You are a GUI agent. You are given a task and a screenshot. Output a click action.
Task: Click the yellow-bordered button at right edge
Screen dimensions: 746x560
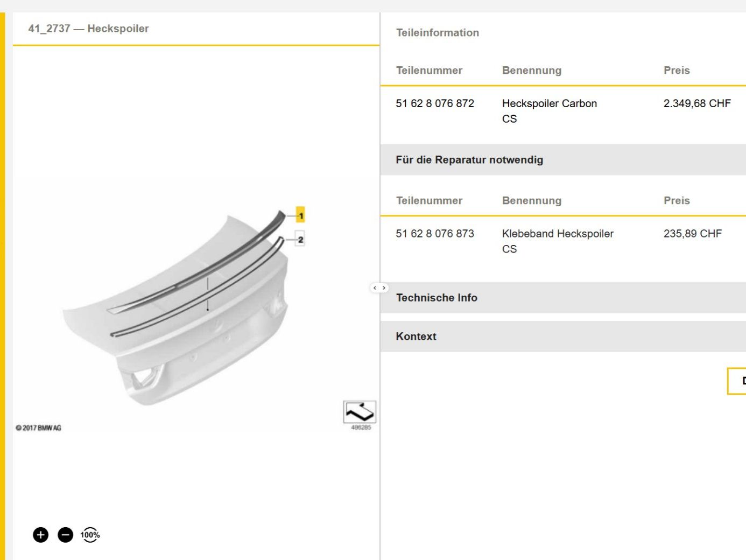(737, 381)
